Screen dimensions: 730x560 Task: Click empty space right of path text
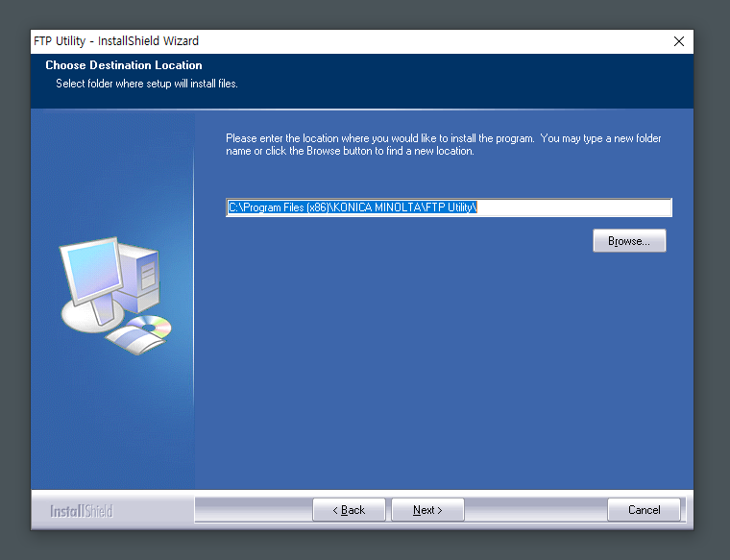574,207
